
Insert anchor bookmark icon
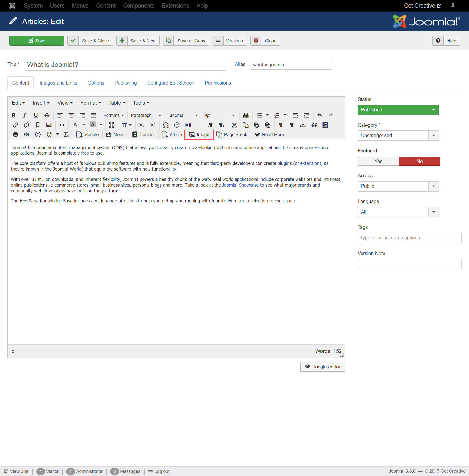[x=38, y=125]
